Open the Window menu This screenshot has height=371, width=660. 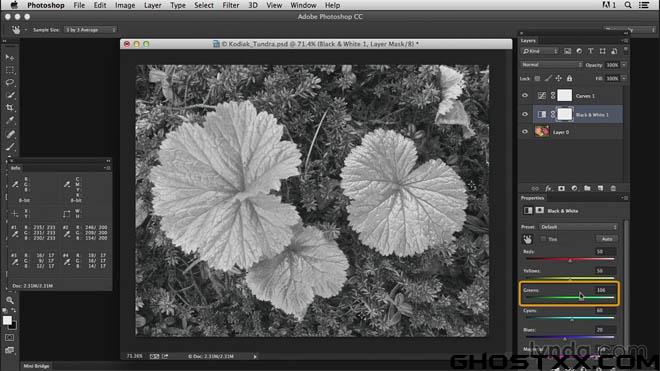point(303,5)
